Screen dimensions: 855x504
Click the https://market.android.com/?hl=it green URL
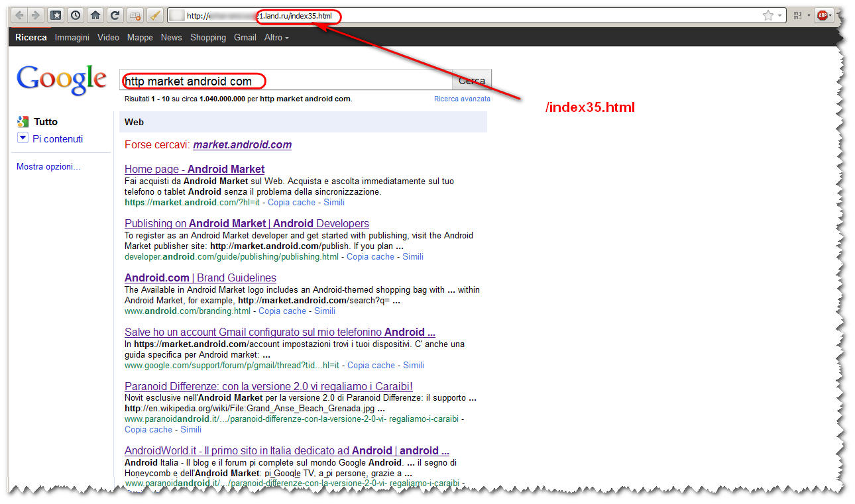coord(192,203)
